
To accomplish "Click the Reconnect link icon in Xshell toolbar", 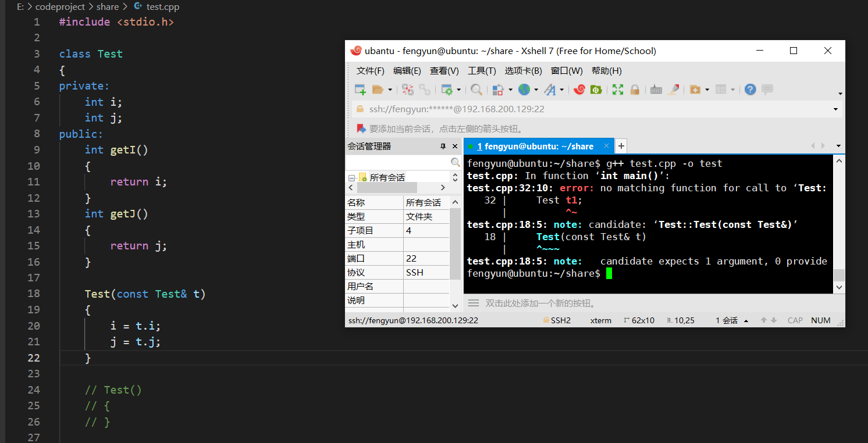I will (x=425, y=90).
